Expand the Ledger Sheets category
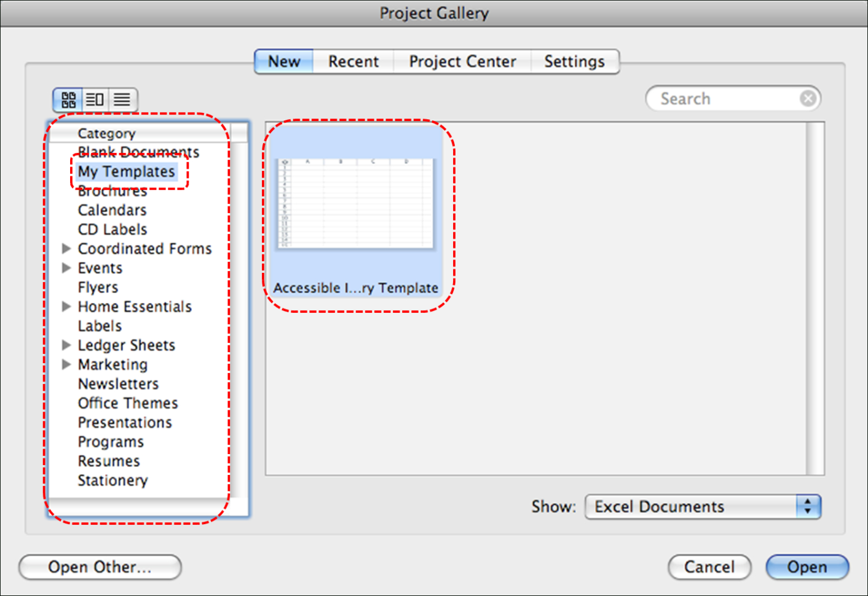Screen dimensions: 868x596 coord(66,345)
